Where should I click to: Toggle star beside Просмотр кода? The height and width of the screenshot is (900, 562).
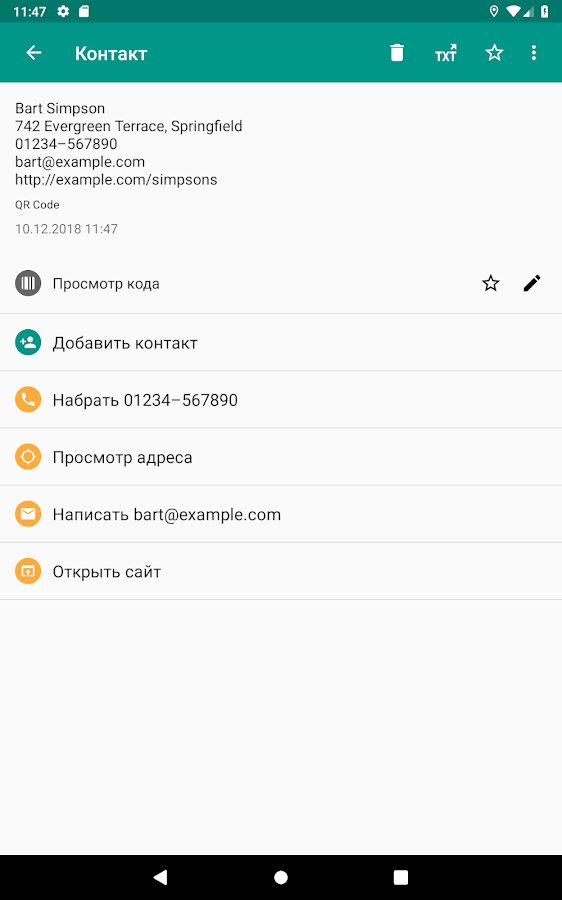[491, 283]
